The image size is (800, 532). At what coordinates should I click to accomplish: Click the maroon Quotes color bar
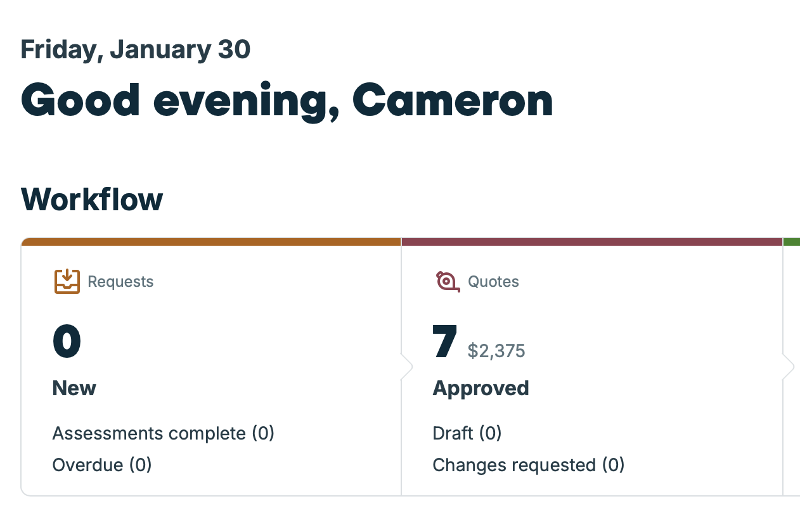591,241
